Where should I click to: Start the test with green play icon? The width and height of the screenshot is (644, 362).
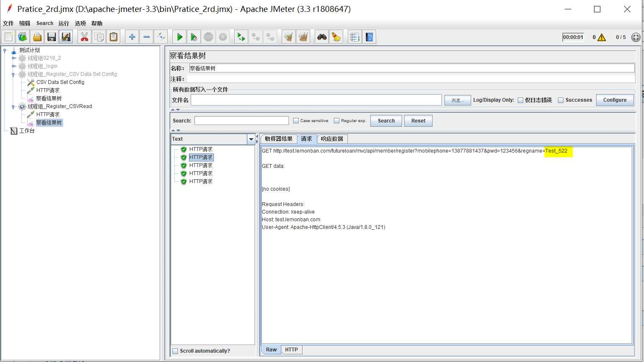180,37
